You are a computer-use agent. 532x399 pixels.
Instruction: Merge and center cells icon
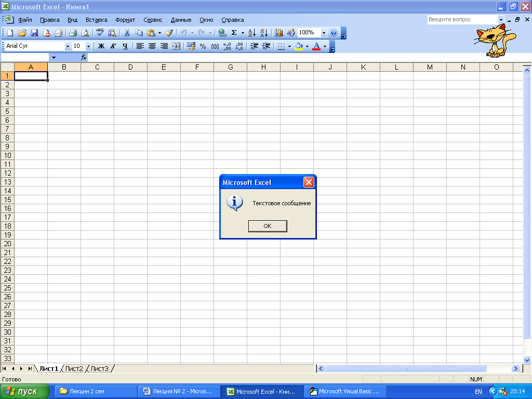[x=176, y=46]
